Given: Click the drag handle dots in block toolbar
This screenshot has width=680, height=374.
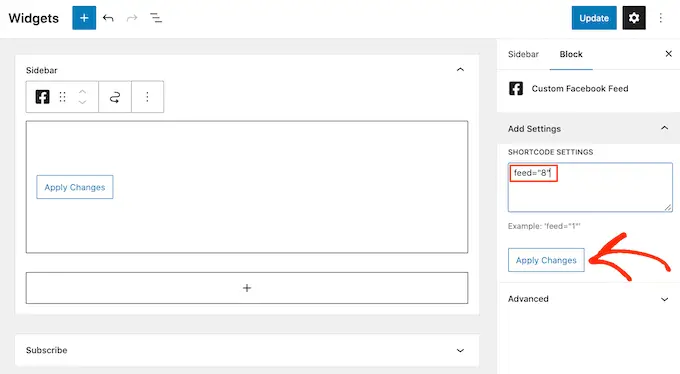Looking at the screenshot, I should [x=62, y=97].
